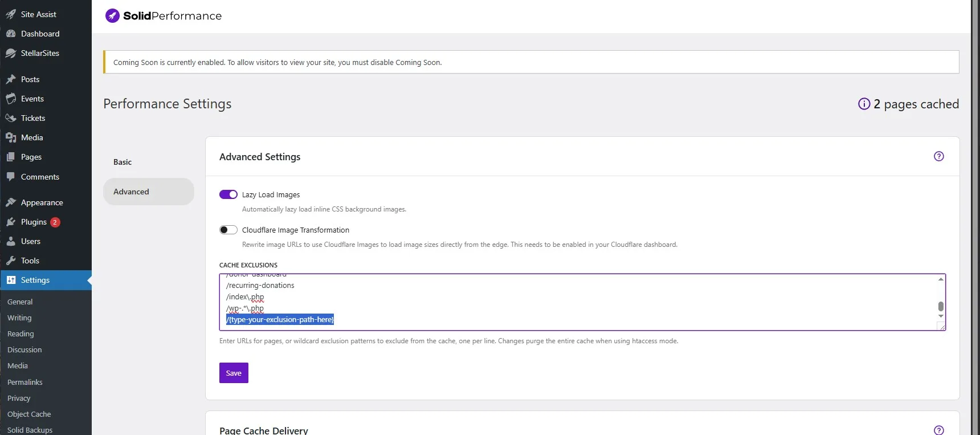Open help for Advanced Settings
This screenshot has width=980, height=435.
pos(939,156)
